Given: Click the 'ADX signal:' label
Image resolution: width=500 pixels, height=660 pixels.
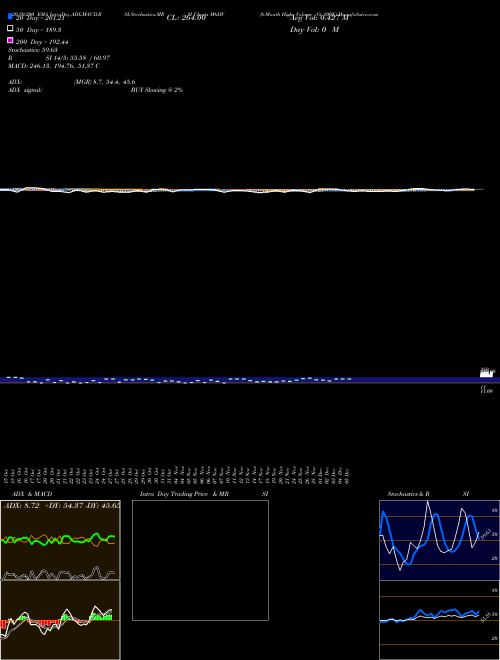Looking at the screenshot, I should click(25, 90).
